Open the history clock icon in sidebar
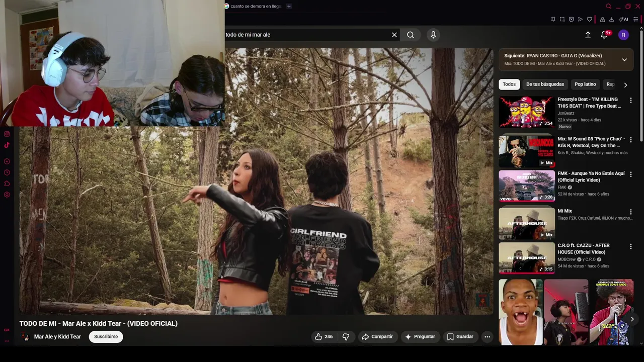Viewport: 644px width, 362px height. pos(7,172)
